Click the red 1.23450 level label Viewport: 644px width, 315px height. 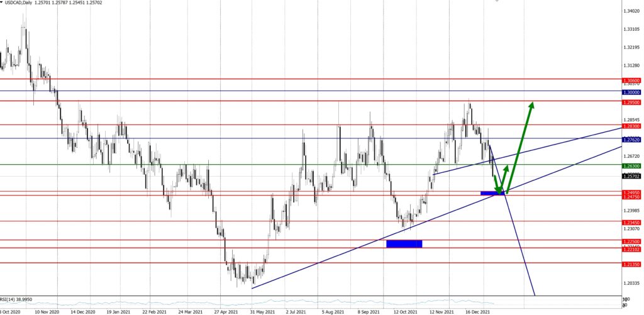tap(631, 222)
